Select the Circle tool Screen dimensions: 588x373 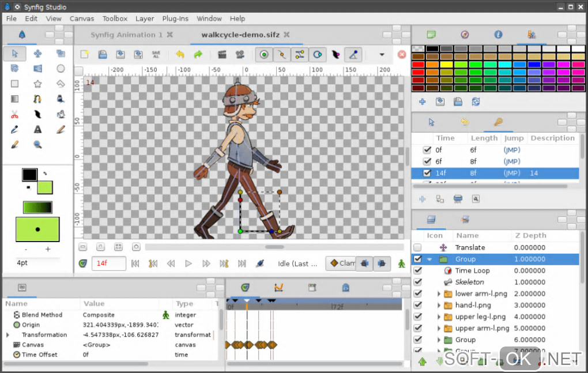coord(61,69)
